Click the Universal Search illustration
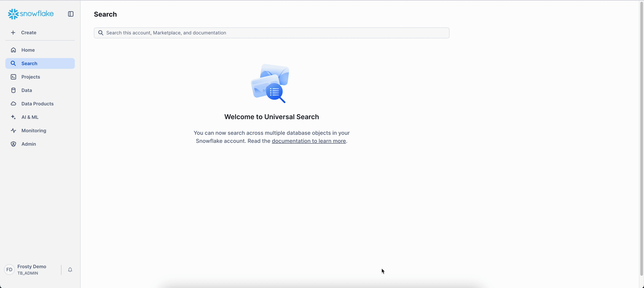 270,83
